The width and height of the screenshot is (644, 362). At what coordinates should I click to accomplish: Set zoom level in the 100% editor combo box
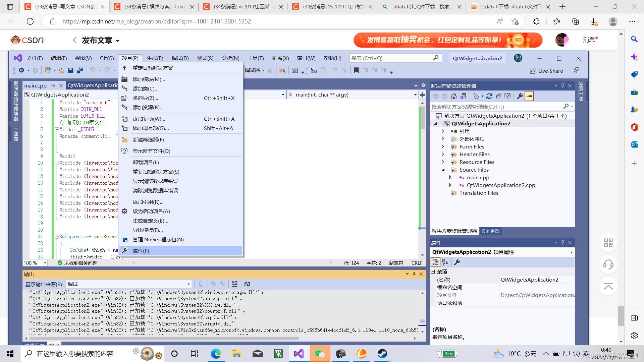pyautogui.click(x=34, y=263)
